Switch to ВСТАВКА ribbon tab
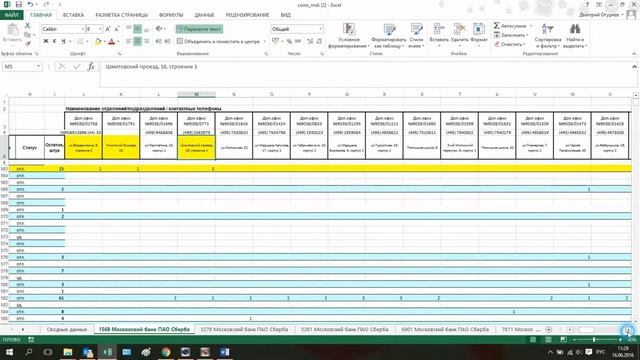The height and width of the screenshot is (360, 640). tap(73, 15)
